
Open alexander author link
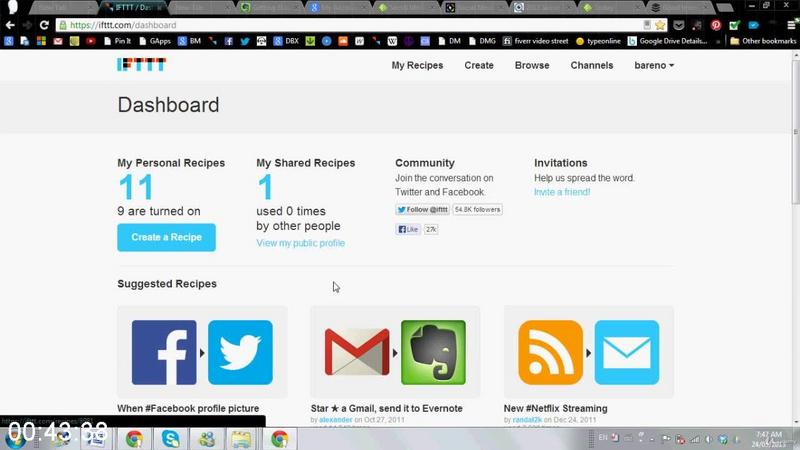336,420
